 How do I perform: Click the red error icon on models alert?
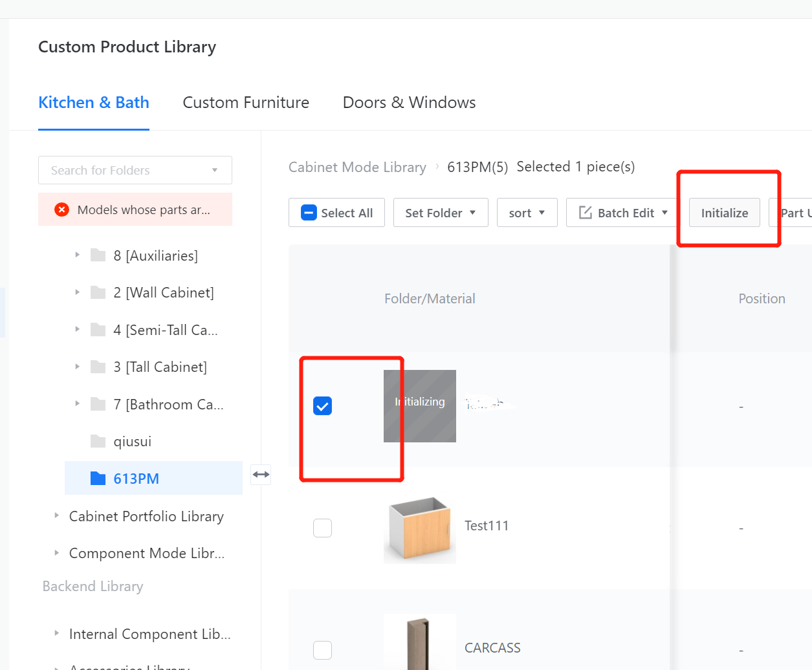click(x=61, y=210)
